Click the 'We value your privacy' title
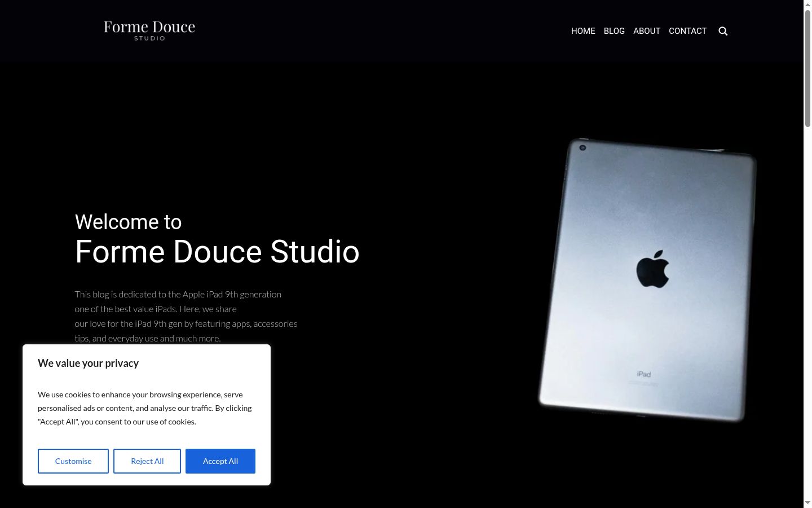This screenshot has width=812, height=508. tap(88, 364)
